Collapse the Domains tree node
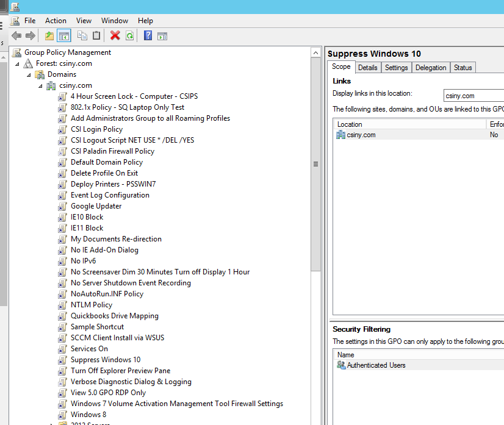 (29, 75)
